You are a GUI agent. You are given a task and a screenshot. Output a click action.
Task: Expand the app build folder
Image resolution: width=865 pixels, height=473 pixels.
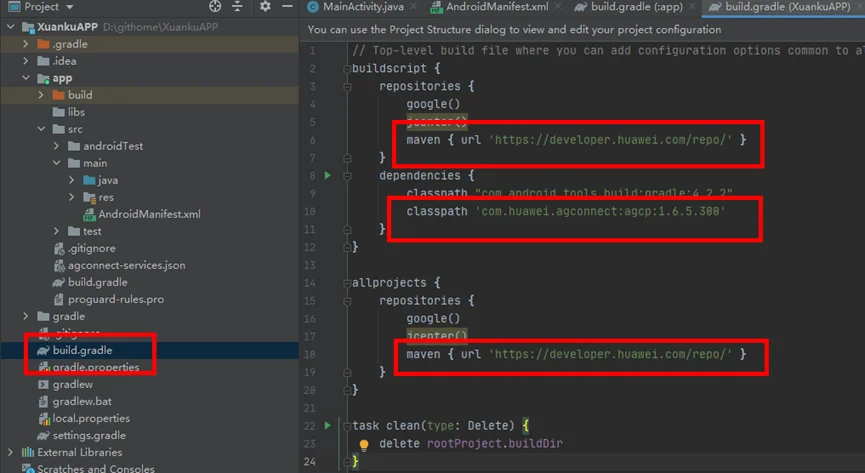[x=41, y=95]
